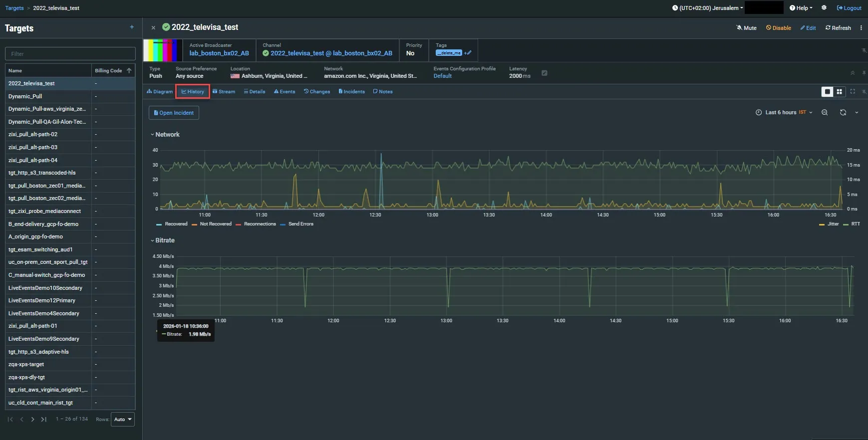Select the Dynamic_Pull target row
Image resolution: width=868 pixels, height=440 pixels.
70,96
